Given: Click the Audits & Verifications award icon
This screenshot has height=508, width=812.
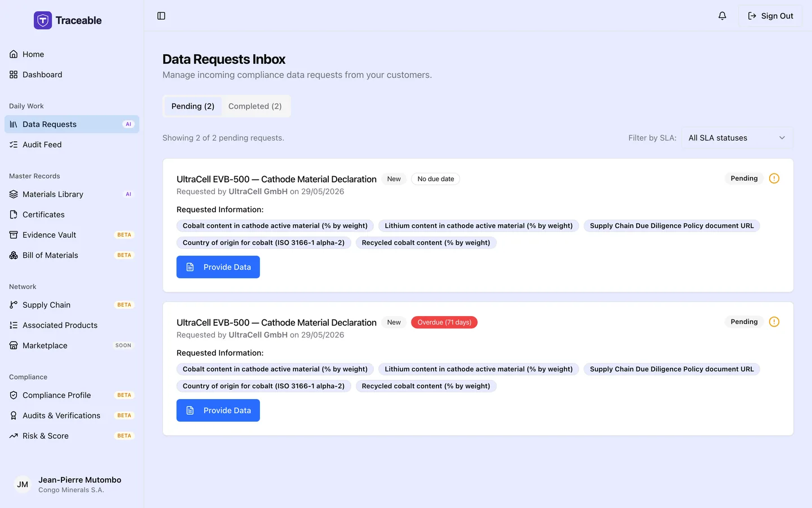Looking at the screenshot, I should [x=14, y=415].
